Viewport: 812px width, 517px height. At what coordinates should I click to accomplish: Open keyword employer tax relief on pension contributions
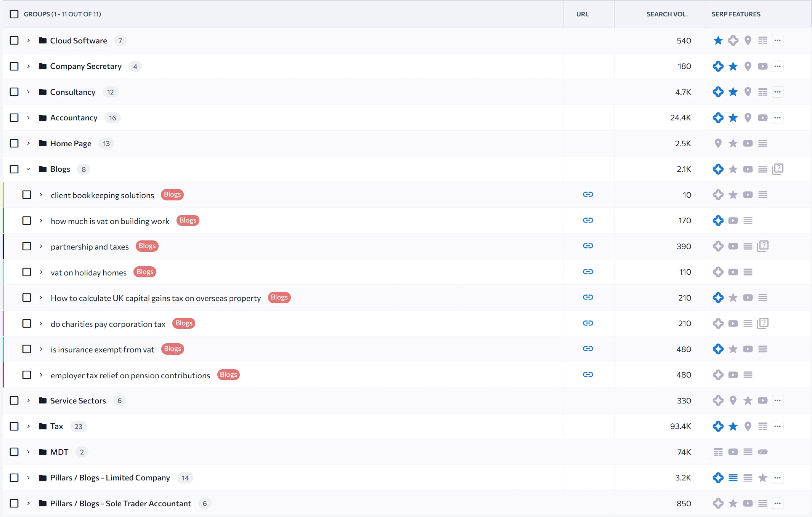point(130,375)
